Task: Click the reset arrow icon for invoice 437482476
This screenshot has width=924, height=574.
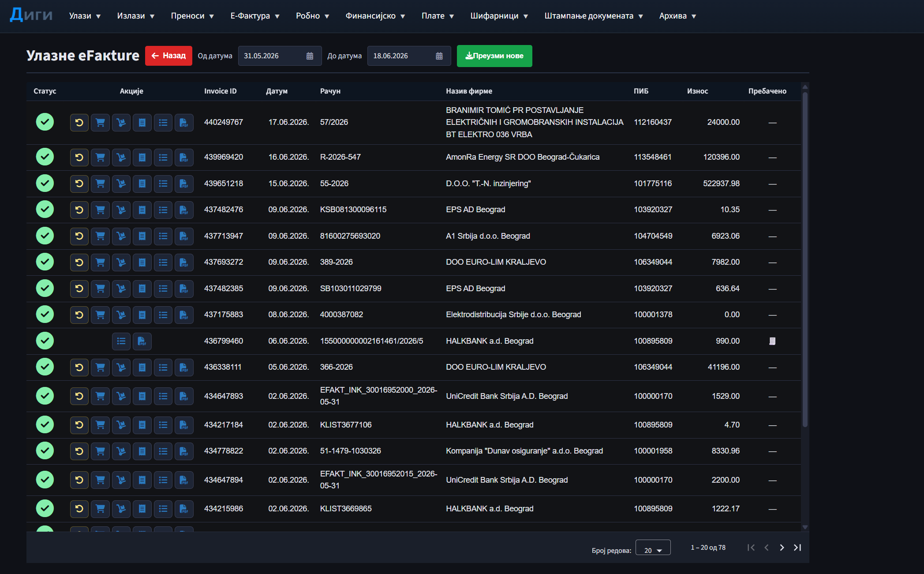Action: [79, 210]
